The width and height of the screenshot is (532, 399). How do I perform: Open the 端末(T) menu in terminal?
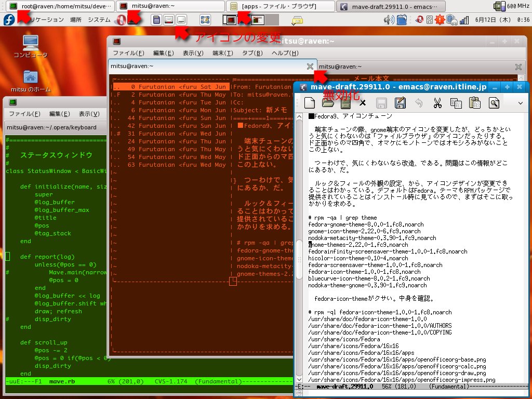222,53
